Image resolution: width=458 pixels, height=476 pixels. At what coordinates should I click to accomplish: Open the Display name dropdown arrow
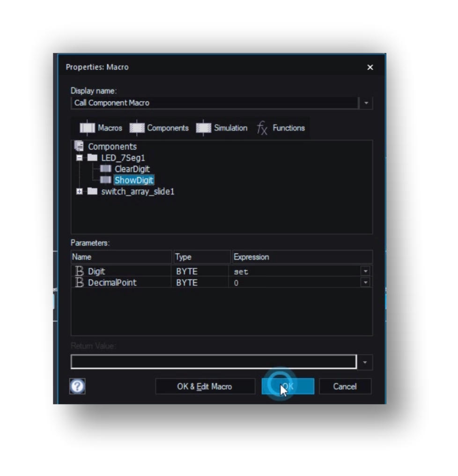pos(366,103)
